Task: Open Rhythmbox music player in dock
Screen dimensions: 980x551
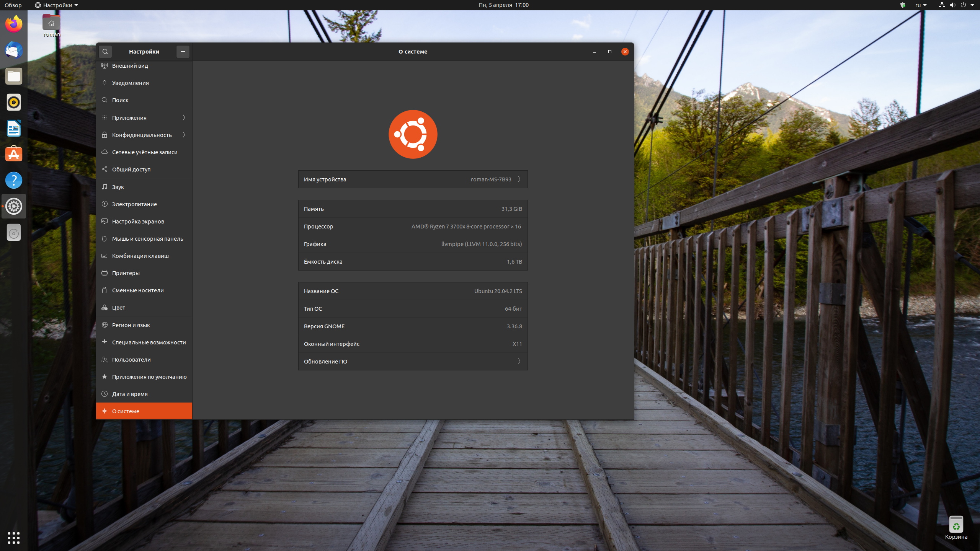Action: pos(14,102)
